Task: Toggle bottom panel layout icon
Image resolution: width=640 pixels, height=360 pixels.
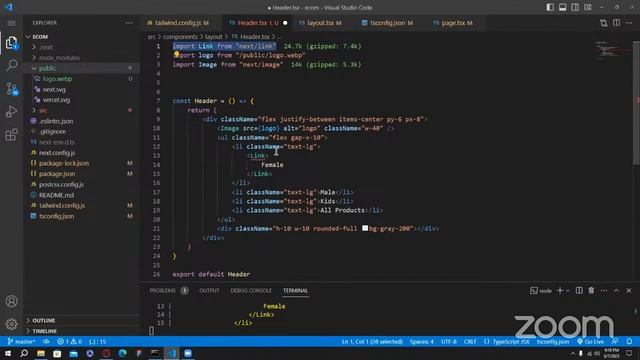Action: pyautogui.click(x=562, y=7)
